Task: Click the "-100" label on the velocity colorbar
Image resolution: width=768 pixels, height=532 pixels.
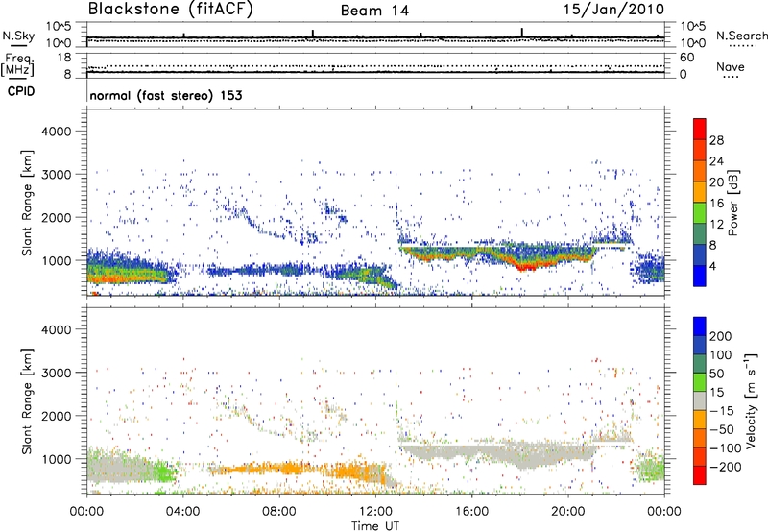Action: coord(725,448)
